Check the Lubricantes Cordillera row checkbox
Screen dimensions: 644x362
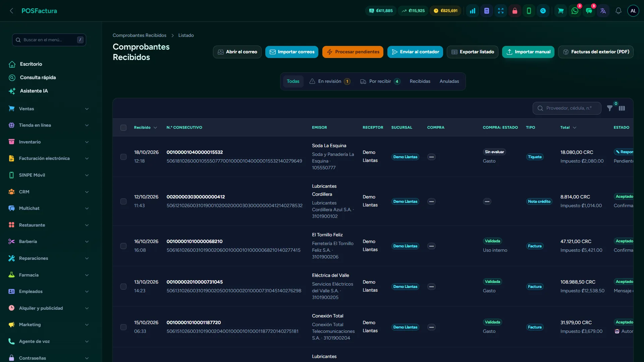pos(123,201)
